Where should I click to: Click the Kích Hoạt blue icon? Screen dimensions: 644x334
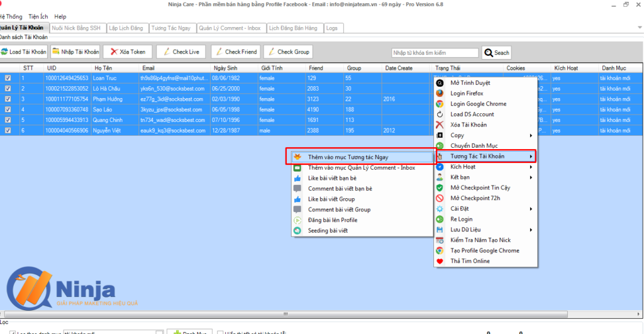click(440, 167)
